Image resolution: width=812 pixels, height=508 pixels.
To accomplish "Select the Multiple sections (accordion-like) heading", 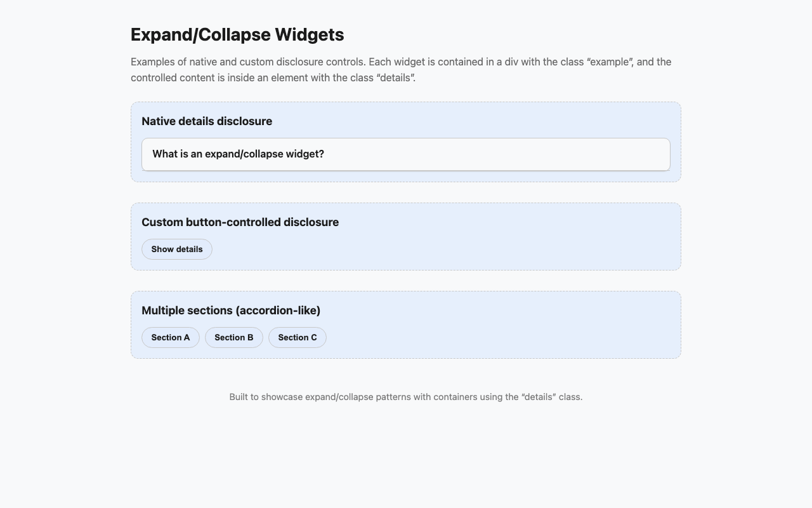I will point(231,311).
